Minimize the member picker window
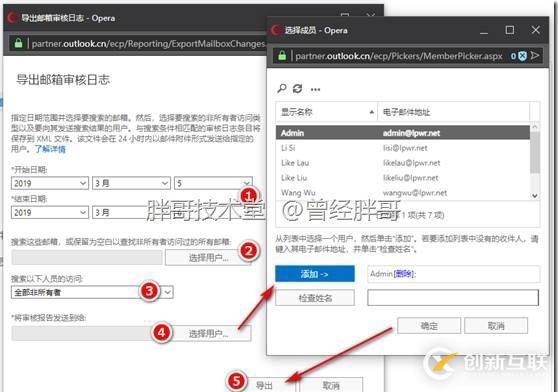The height and width of the screenshot is (392, 558). tap(484, 32)
